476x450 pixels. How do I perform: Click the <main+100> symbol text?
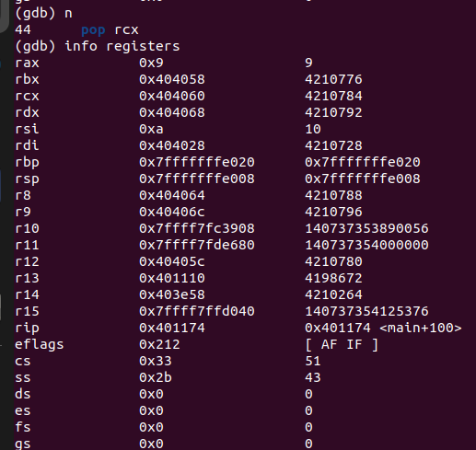421,328
